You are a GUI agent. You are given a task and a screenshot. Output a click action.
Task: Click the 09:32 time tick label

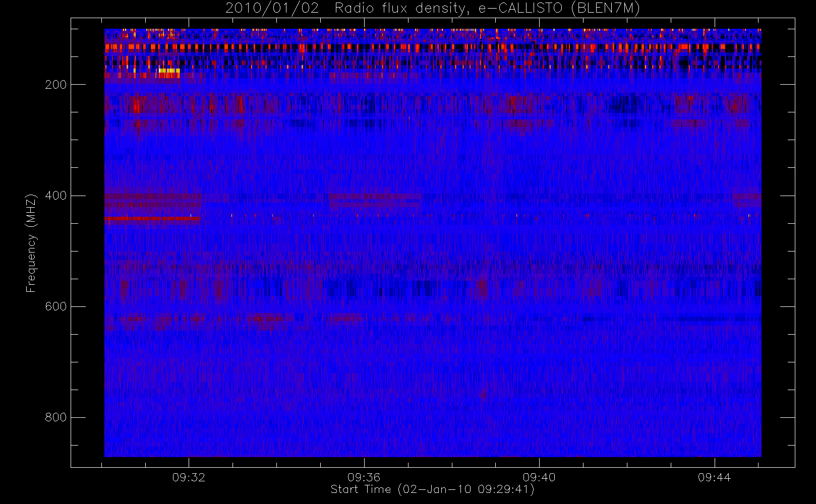point(189,477)
